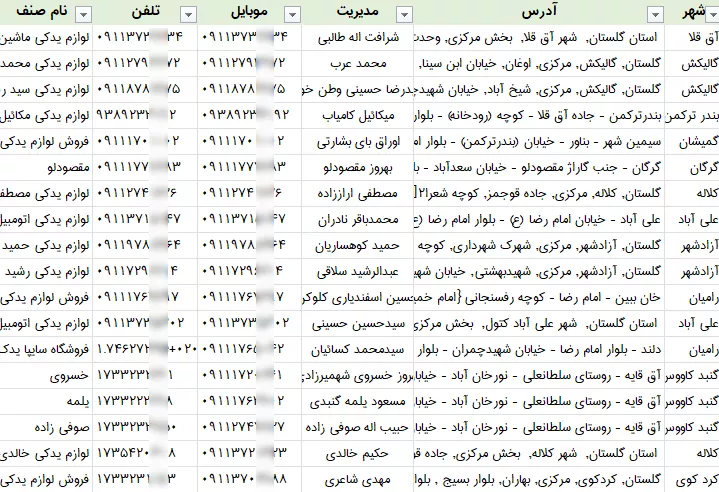Click the manager cell محمدباقر نادران
Viewport: 719px width, 492px height.
click(358, 220)
